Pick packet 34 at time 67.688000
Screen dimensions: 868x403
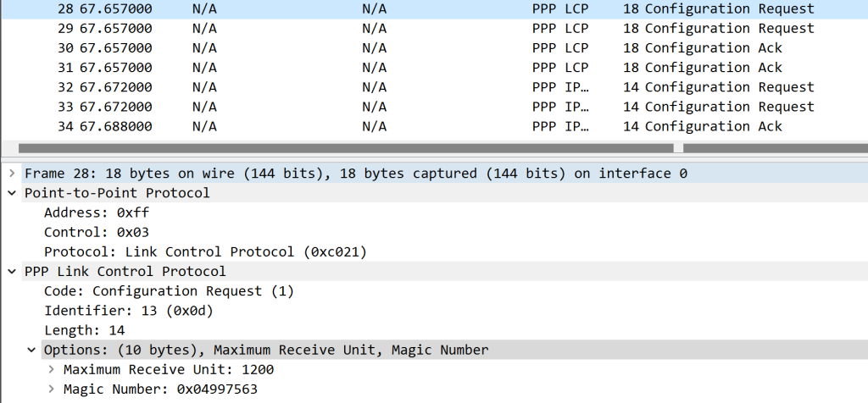424,126
